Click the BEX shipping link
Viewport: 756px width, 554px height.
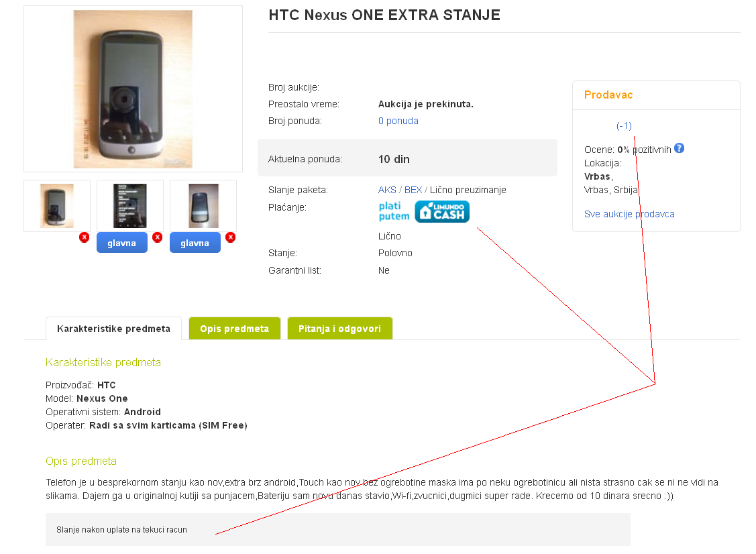(x=413, y=190)
